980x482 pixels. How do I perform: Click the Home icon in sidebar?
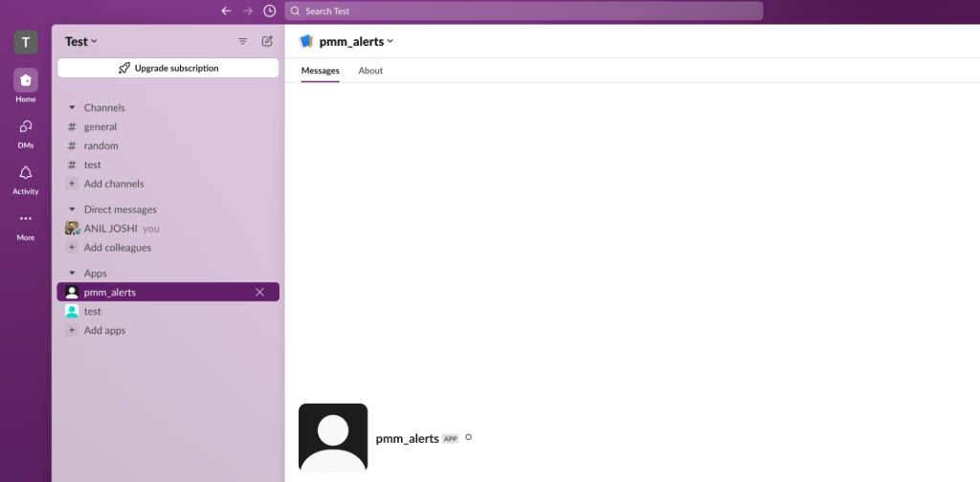pos(26,81)
